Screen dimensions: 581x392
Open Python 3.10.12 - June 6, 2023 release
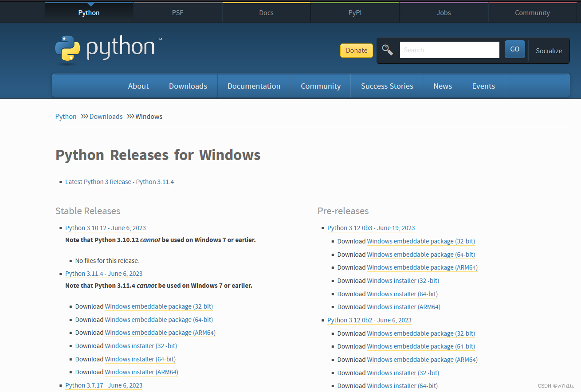[106, 228]
